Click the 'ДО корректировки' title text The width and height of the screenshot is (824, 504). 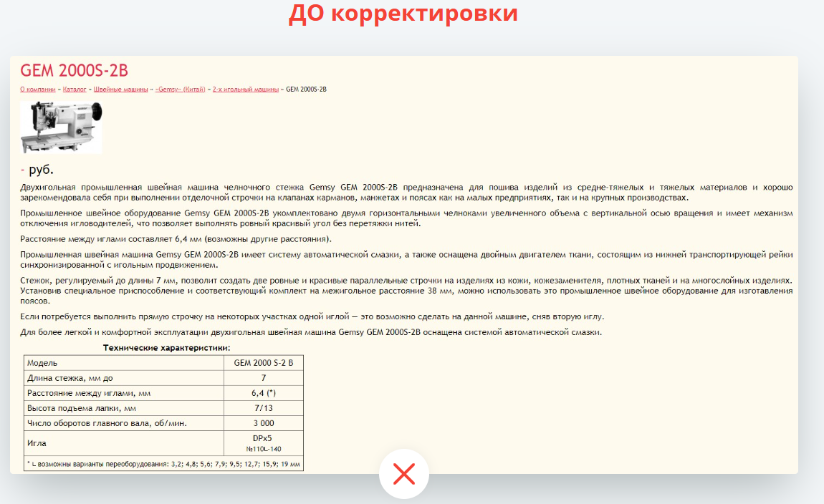point(403,13)
